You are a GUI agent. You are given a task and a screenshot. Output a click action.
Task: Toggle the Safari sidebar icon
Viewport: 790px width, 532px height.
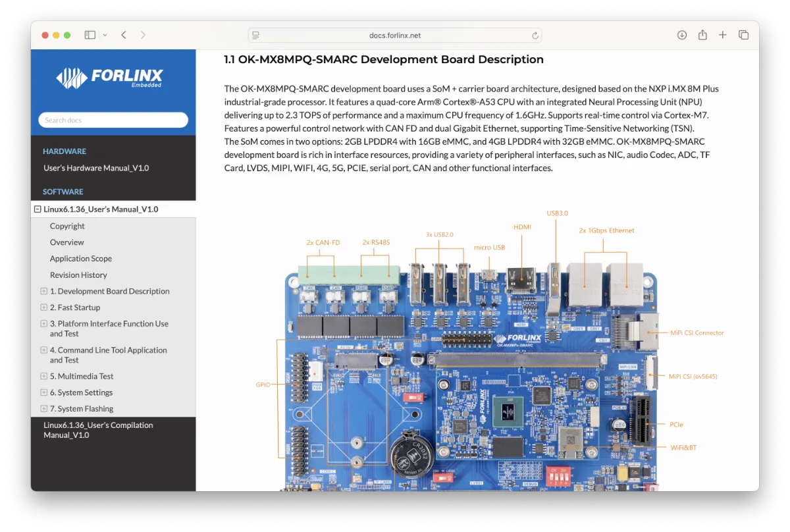(90, 35)
